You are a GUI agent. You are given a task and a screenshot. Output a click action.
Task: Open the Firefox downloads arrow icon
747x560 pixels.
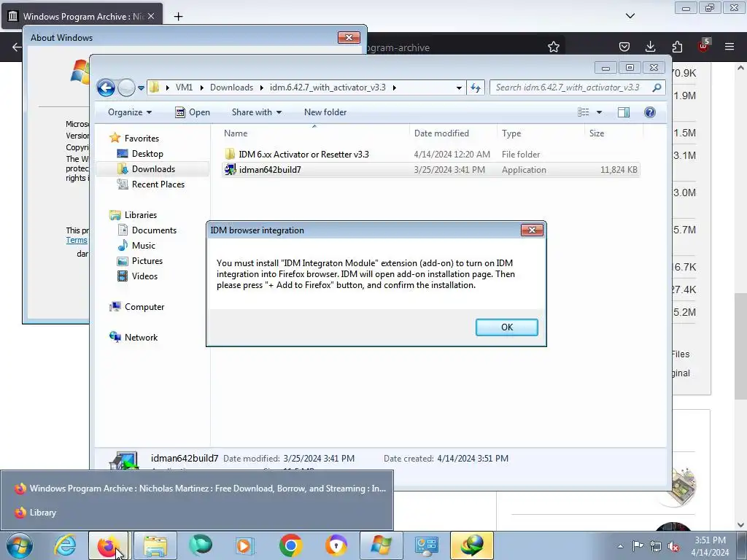point(650,47)
